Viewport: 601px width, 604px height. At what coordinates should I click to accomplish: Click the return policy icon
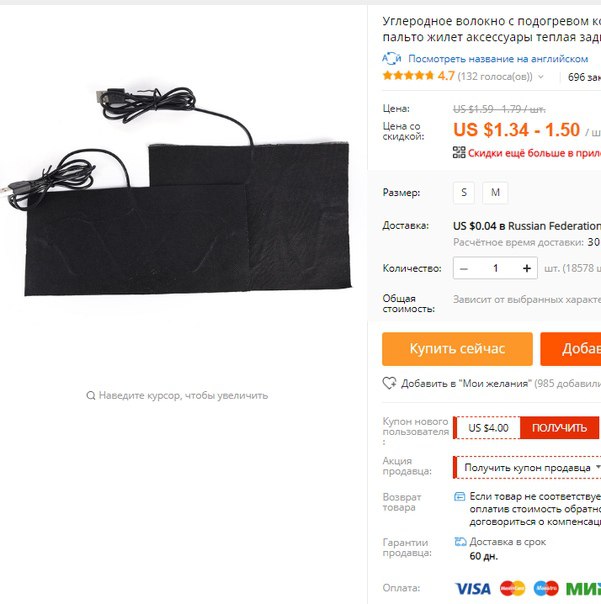[x=459, y=496]
